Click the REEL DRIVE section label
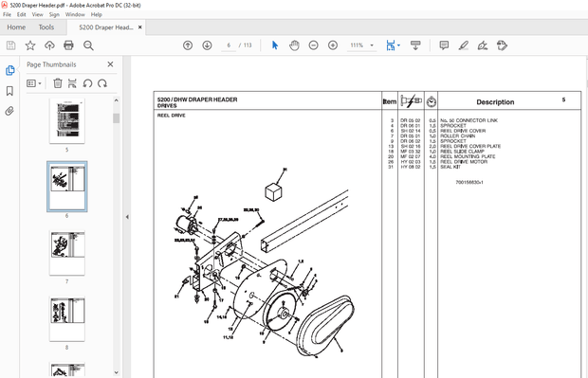The image size is (588, 378). (x=172, y=116)
